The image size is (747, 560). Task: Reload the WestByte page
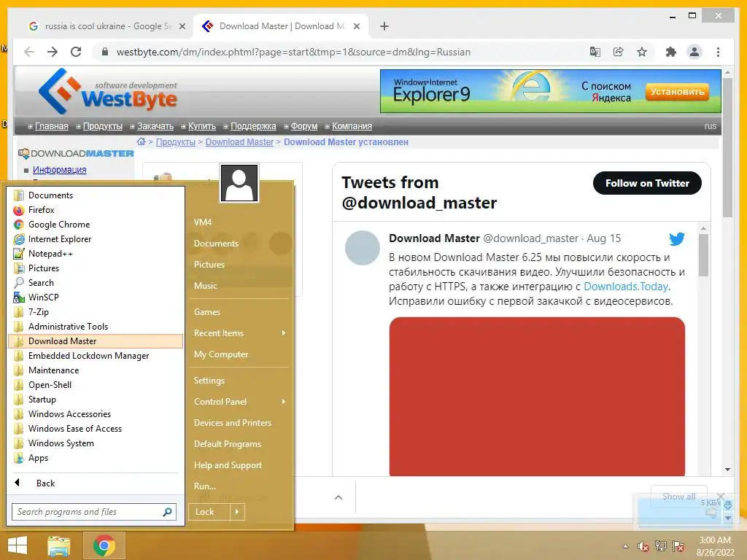pyautogui.click(x=76, y=52)
